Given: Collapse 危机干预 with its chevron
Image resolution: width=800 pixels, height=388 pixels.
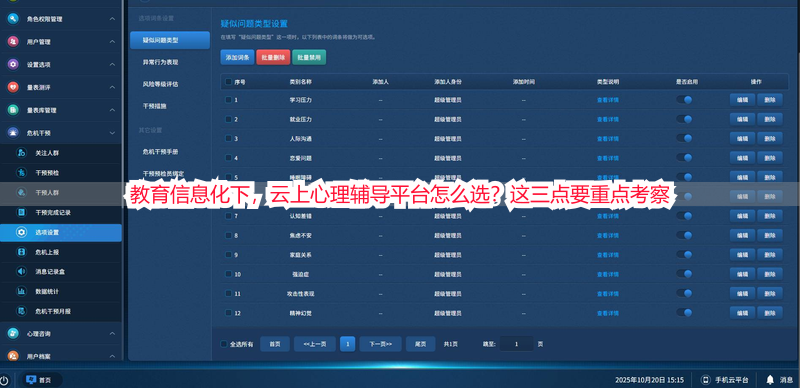Looking at the screenshot, I should [x=112, y=133].
